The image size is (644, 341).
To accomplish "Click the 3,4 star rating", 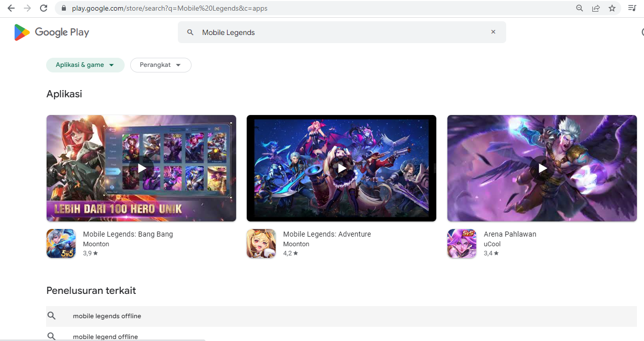I will pos(491,253).
